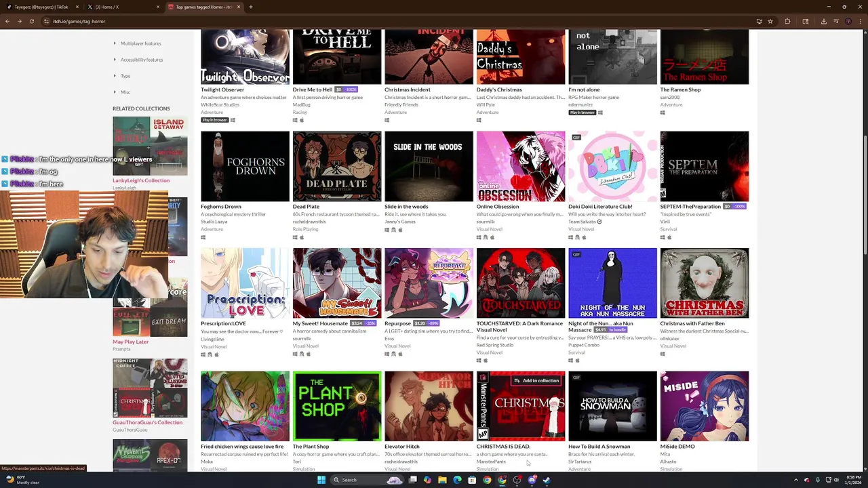Screen dimensions: 868x488
Task: Open the Elevator Hitch thumbnail
Action: [x=429, y=406]
